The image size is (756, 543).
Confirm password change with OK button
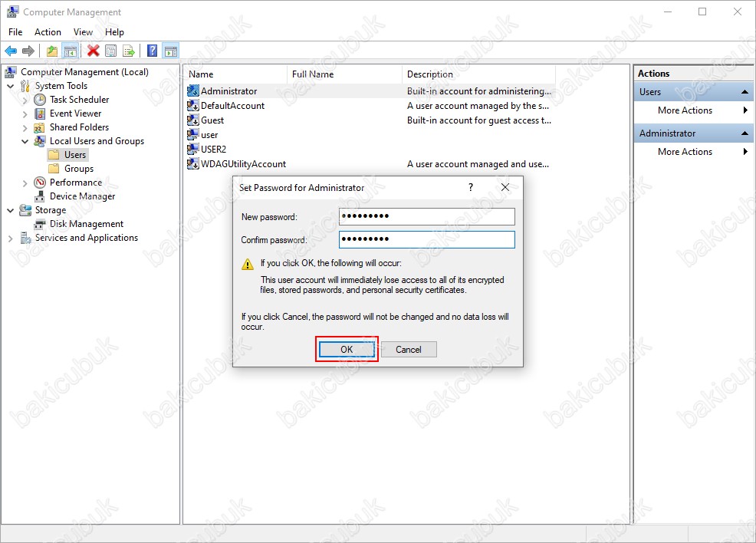(347, 349)
